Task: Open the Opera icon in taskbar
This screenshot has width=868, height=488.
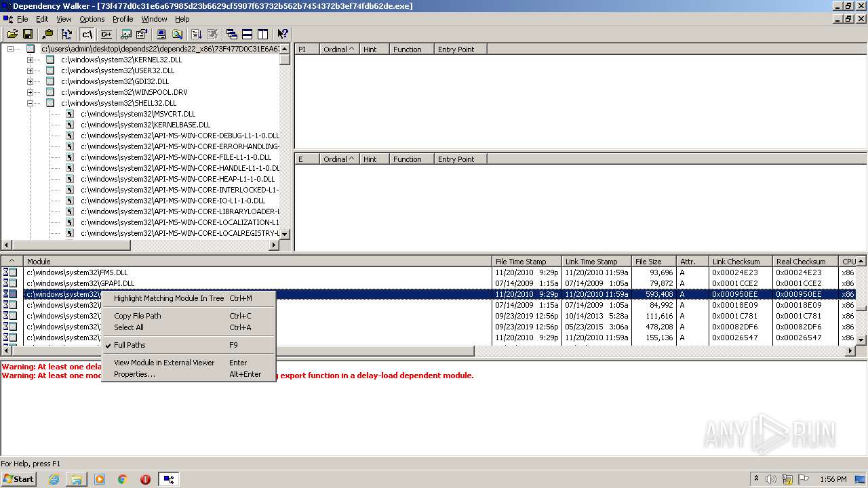Action: coord(145,479)
